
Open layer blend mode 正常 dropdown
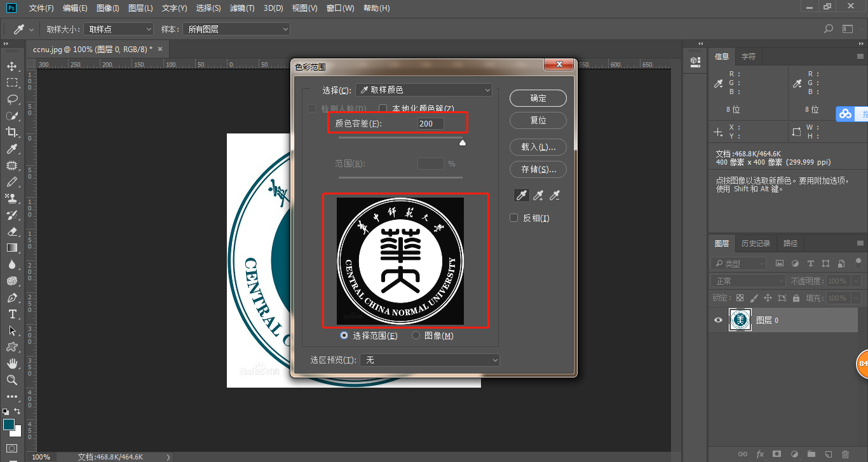pos(749,281)
